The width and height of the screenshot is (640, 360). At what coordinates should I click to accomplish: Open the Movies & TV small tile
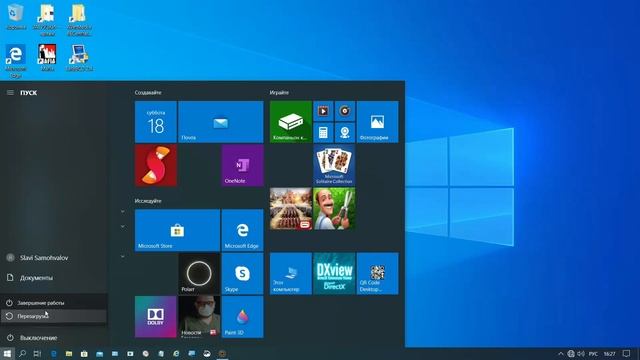tap(323, 111)
